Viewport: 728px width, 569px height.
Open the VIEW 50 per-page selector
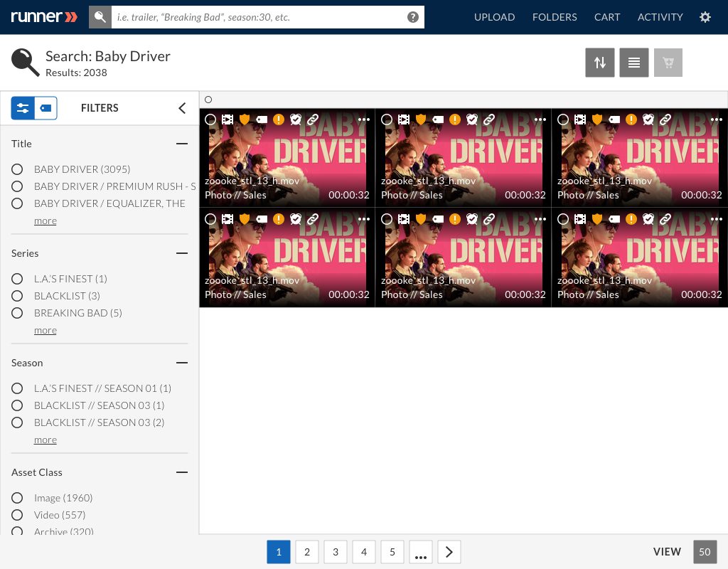tap(705, 552)
